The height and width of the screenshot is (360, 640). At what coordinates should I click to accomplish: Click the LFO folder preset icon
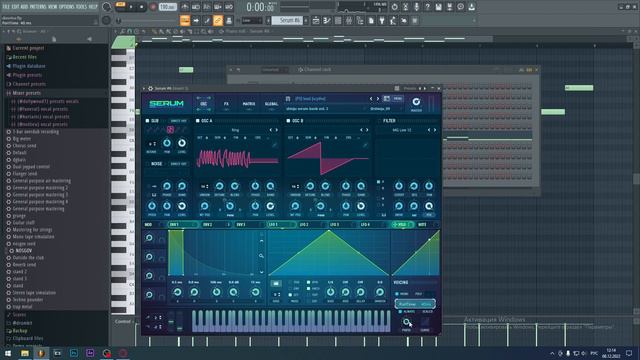tap(276, 284)
